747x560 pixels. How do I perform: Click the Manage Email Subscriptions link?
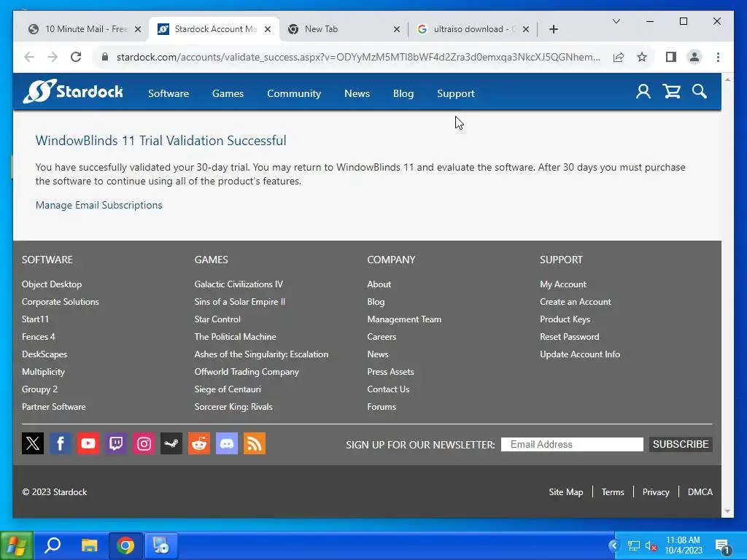pos(98,205)
